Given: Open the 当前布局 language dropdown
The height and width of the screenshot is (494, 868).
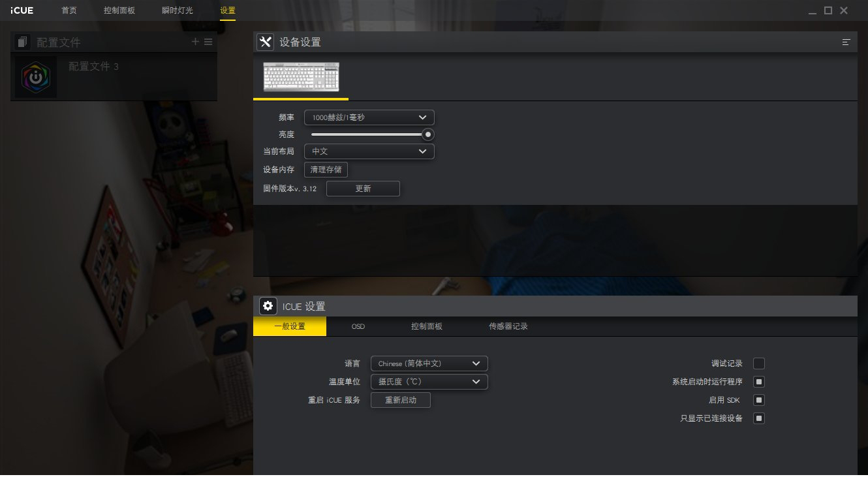Looking at the screenshot, I should coord(369,151).
